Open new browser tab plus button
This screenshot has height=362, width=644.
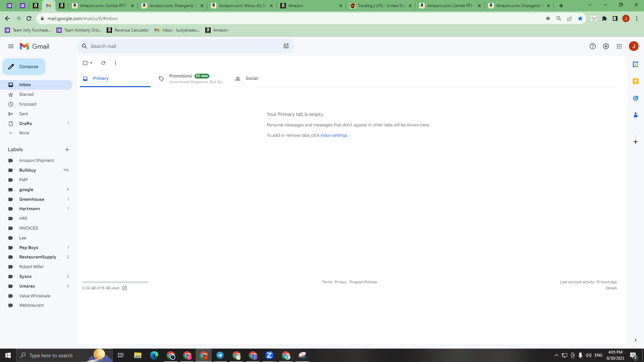pos(561,6)
